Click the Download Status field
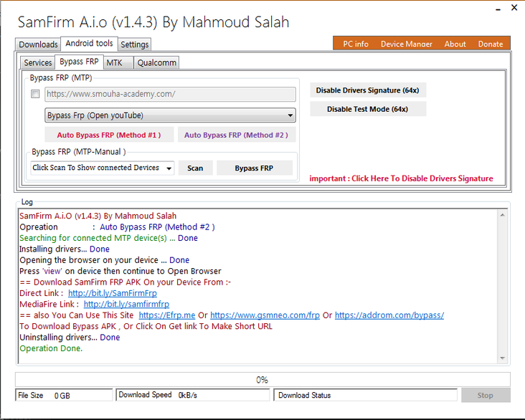The width and height of the screenshot is (525, 420). pos(366,395)
